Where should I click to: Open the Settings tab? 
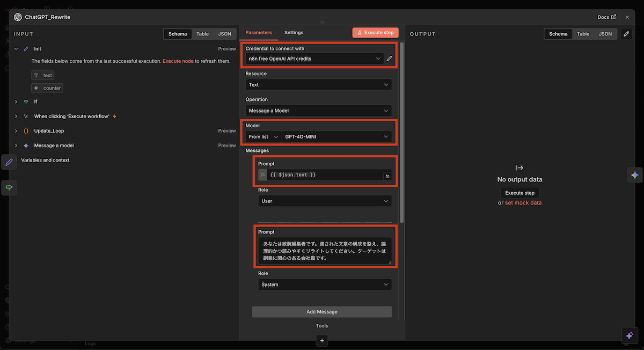294,33
